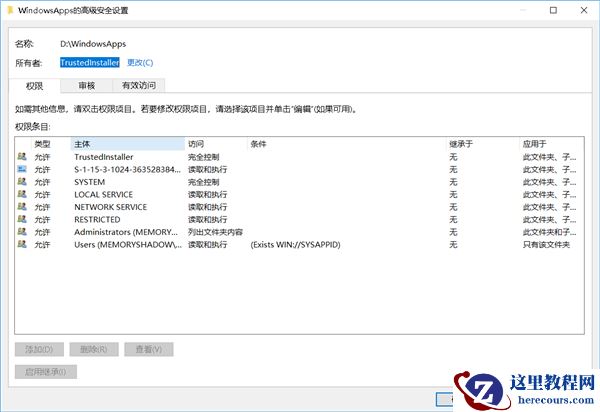Click the user icon beside Users entry
The height and width of the screenshot is (412, 600).
coord(22,244)
